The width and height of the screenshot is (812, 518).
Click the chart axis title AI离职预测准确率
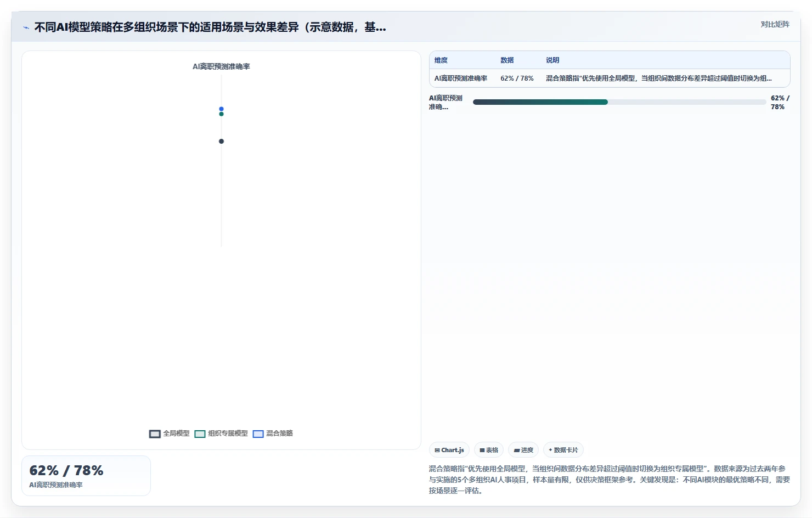tap(221, 66)
